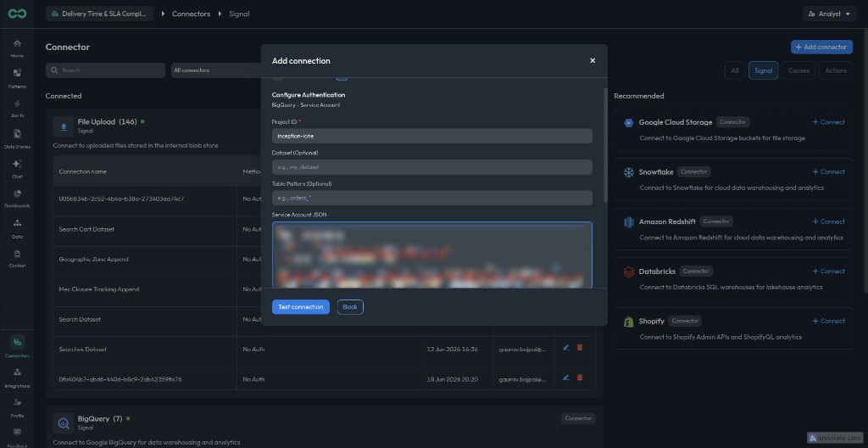The image size is (868, 448).
Task: Click the Add connector button
Action: pyautogui.click(x=821, y=48)
